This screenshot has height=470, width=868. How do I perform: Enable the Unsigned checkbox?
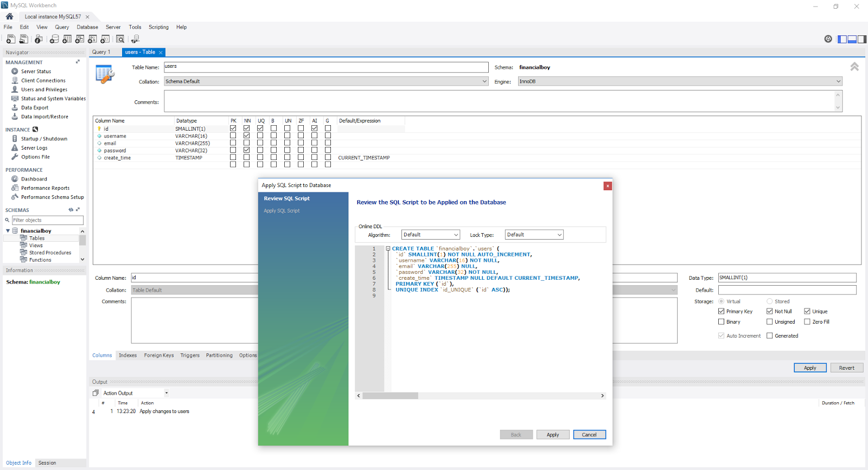(770, 321)
